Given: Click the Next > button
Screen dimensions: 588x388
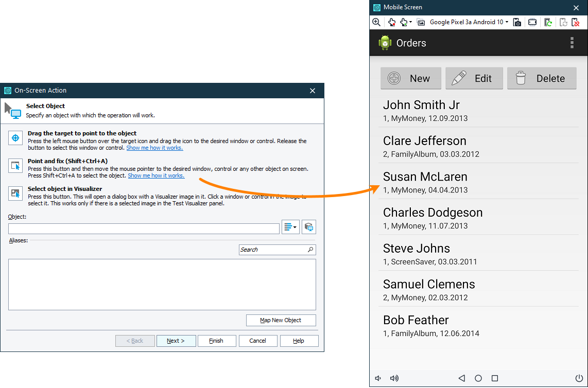Looking at the screenshot, I should point(176,341).
